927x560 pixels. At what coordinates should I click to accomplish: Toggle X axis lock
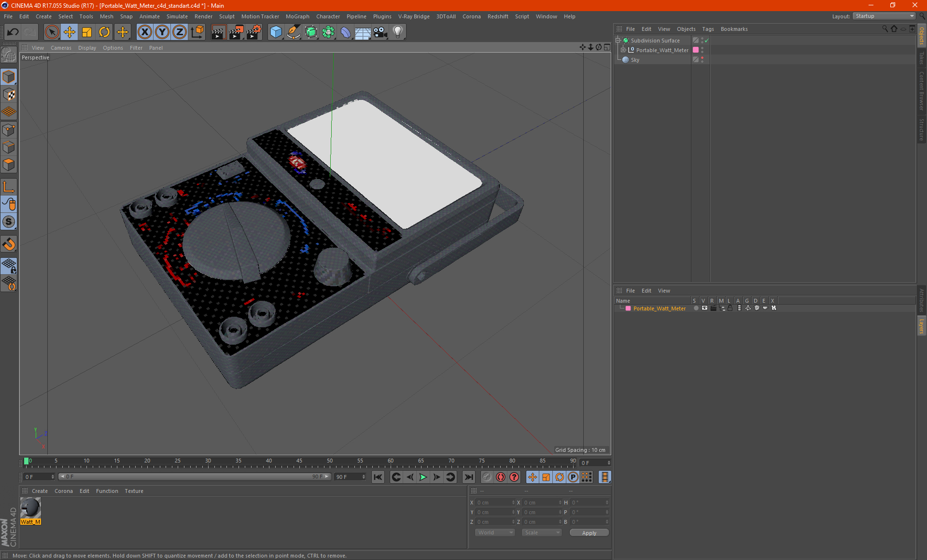point(144,32)
